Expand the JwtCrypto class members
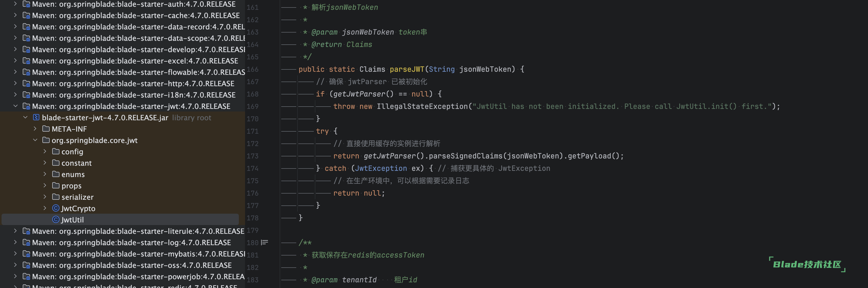 tap(45, 208)
